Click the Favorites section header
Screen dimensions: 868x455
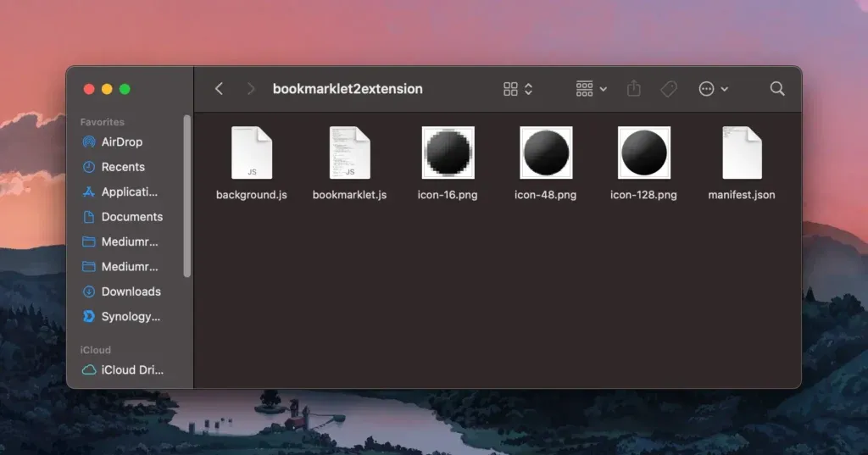coord(103,122)
